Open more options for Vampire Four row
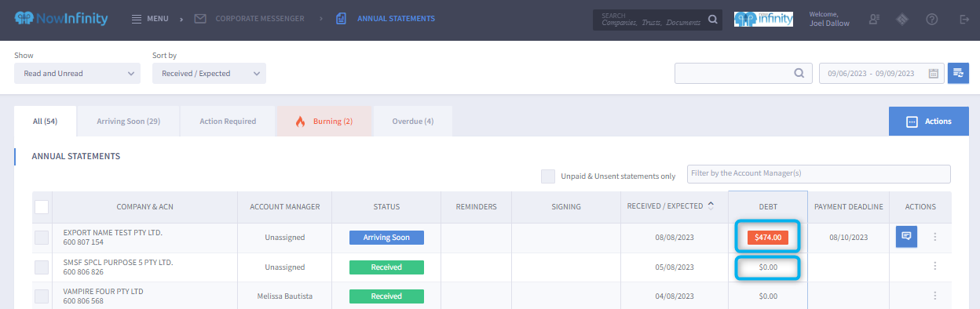 tap(934, 296)
